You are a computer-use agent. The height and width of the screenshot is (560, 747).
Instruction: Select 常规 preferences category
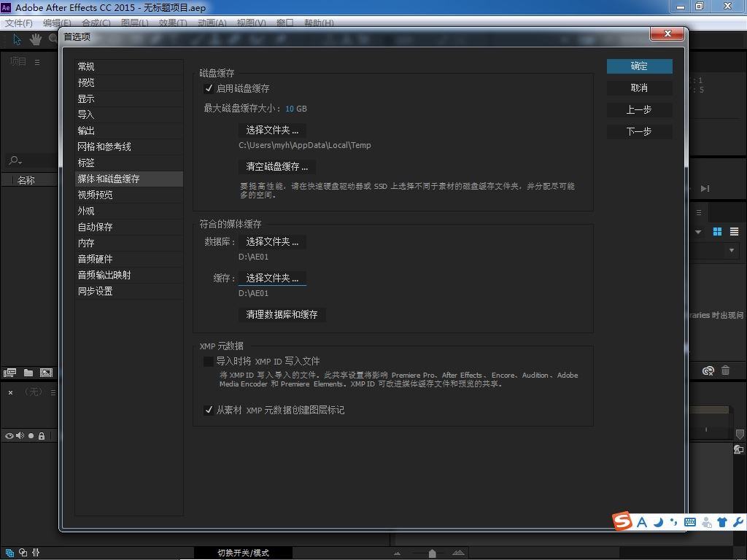128,66
